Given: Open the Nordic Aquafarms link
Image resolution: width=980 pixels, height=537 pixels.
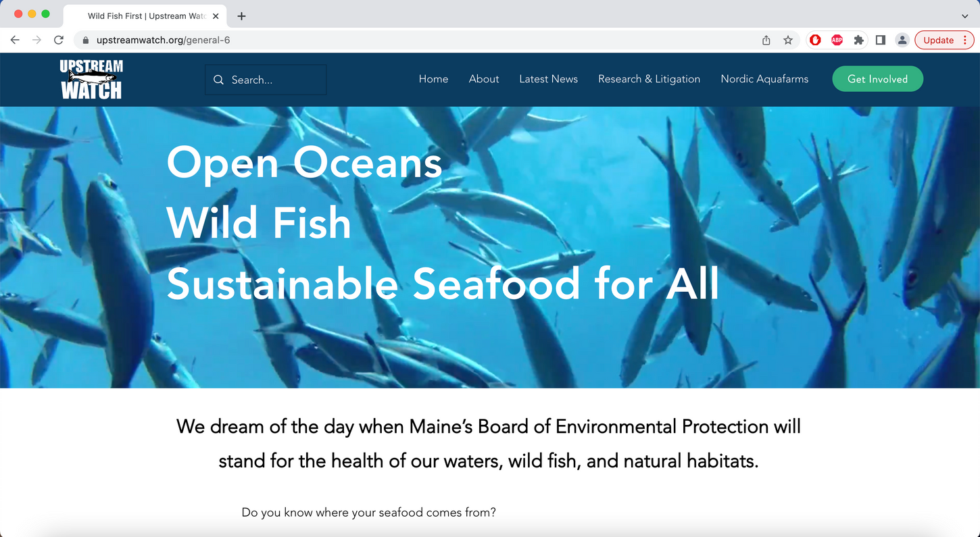Looking at the screenshot, I should click(764, 79).
